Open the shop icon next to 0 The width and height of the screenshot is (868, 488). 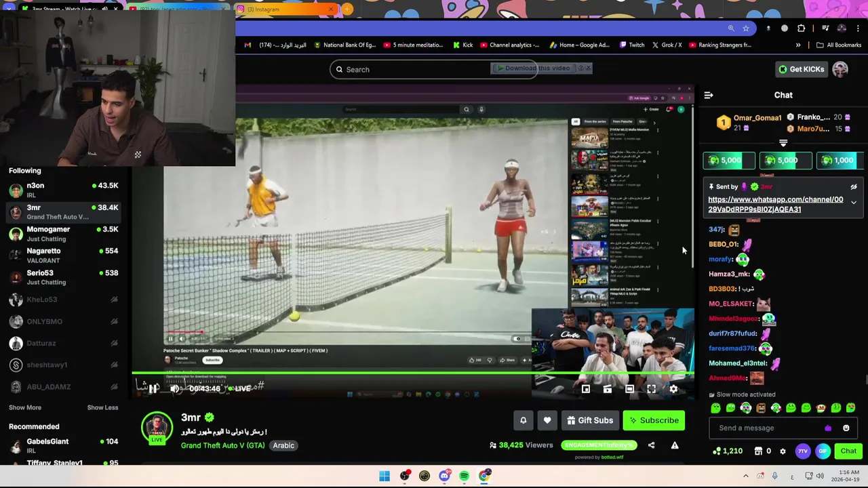coord(759,451)
